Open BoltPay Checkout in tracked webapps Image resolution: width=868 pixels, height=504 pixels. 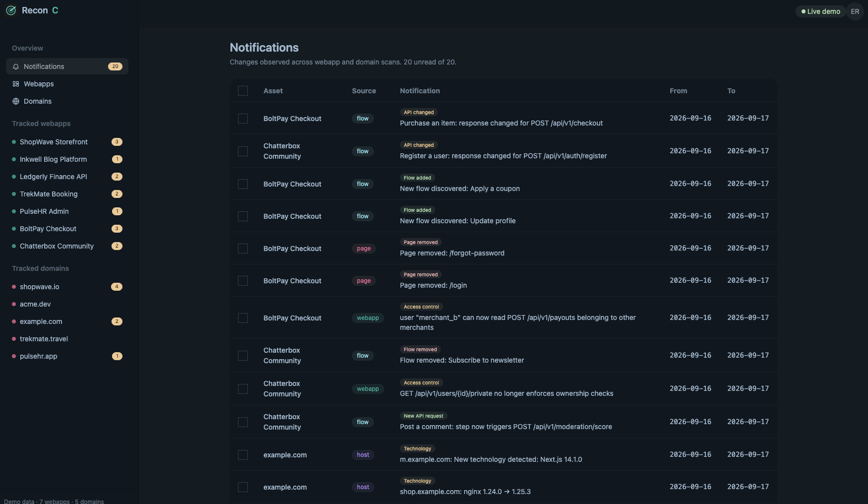coord(67,229)
